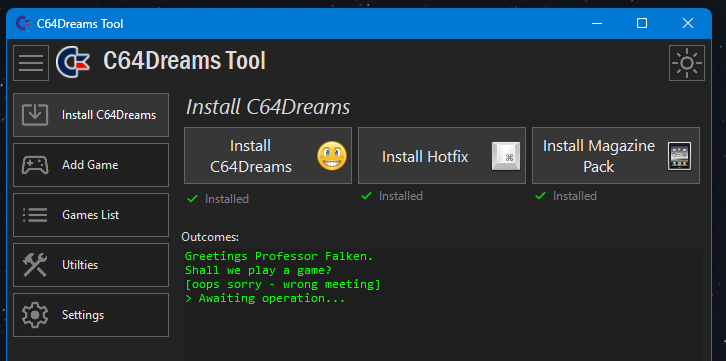Click the keyboard key Hotfix icon
The height and width of the screenshot is (361, 726).
click(x=506, y=156)
